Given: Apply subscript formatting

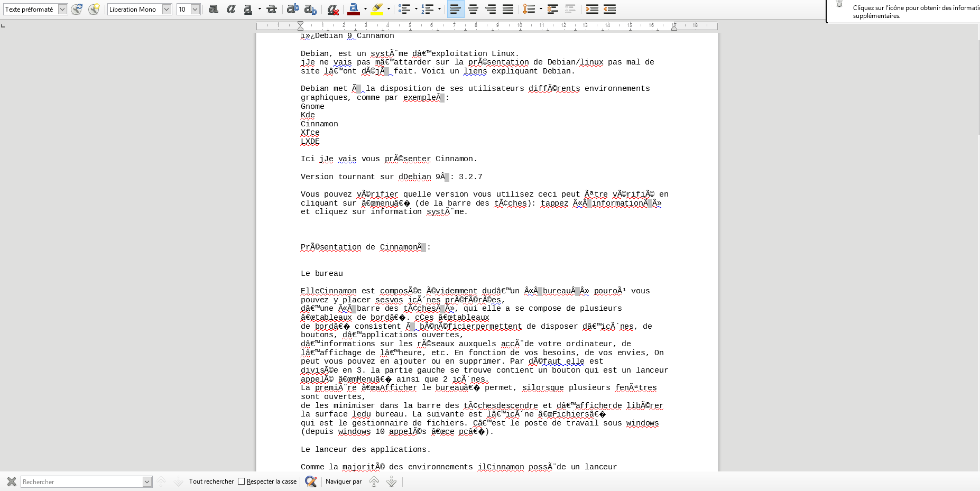Looking at the screenshot, I should pyautogui.click(x=311, y=9).
